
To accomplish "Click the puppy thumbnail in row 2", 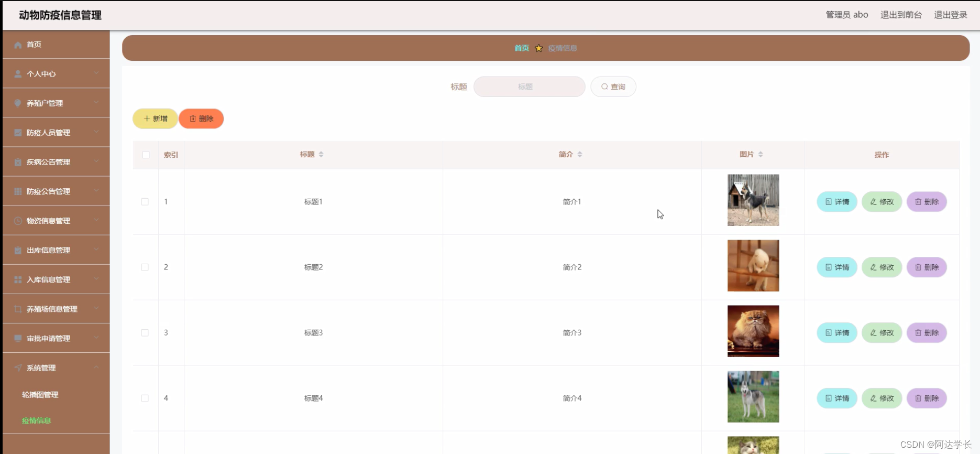I will [753, 266].
